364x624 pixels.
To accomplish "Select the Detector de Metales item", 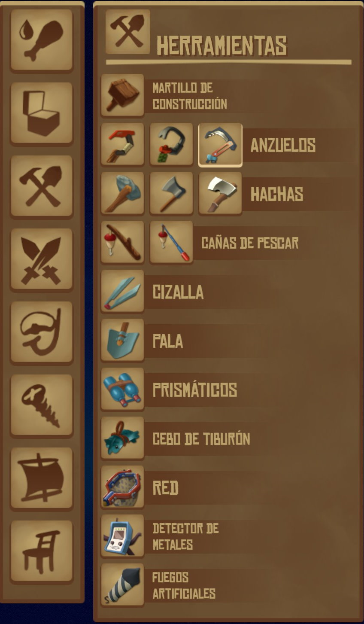I will (x=185, y=536).
